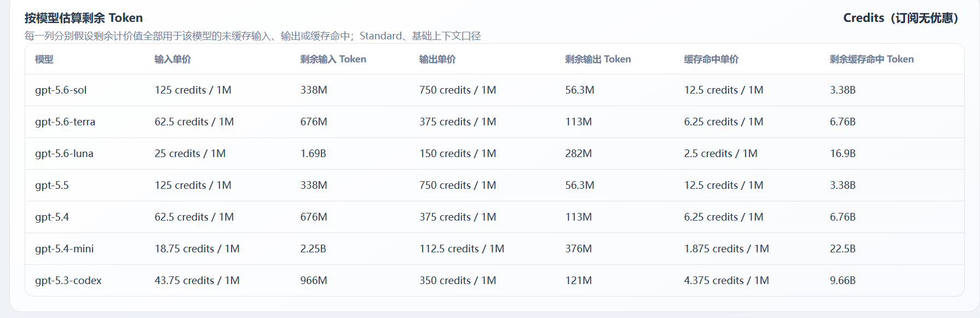Click the 22.5B remaining cache token value
The width and height of the screenshot is (980, 318).
click(843, 248)
